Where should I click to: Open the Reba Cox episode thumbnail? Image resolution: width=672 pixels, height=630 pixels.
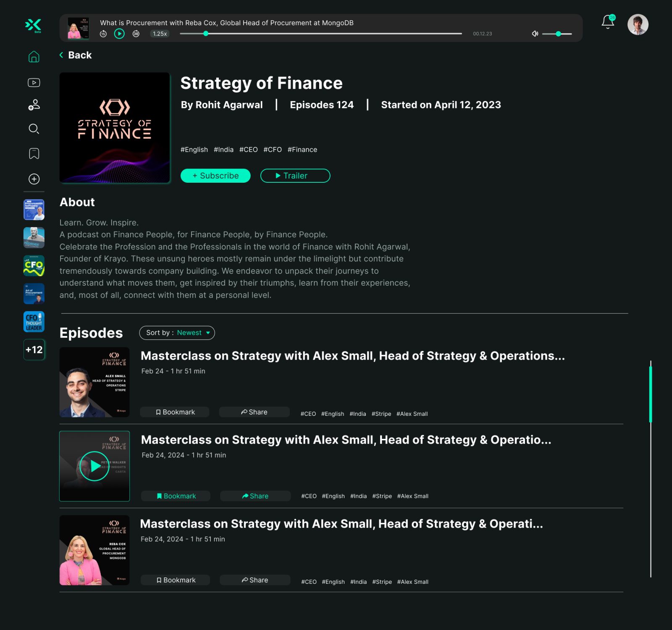click(x=94, y=550)
